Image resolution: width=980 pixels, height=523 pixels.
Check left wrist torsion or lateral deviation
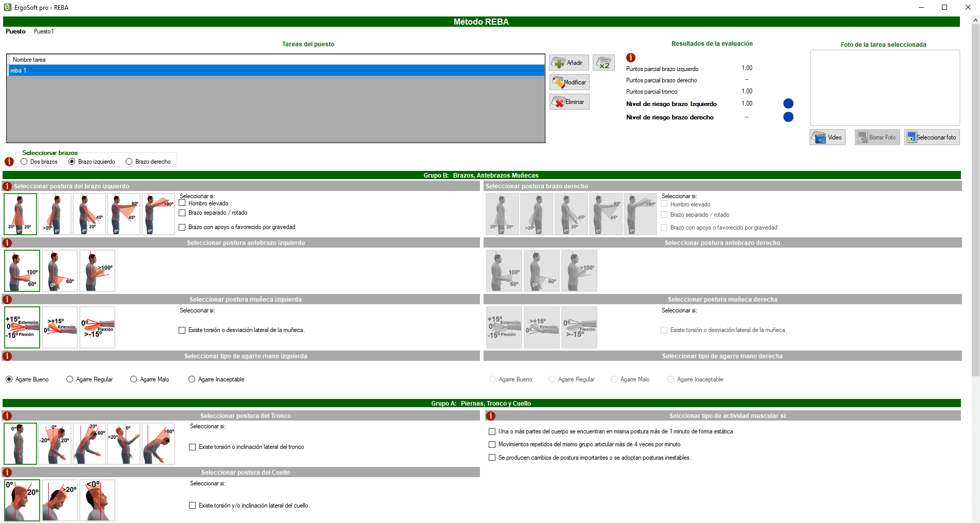(x=182, y=330)
